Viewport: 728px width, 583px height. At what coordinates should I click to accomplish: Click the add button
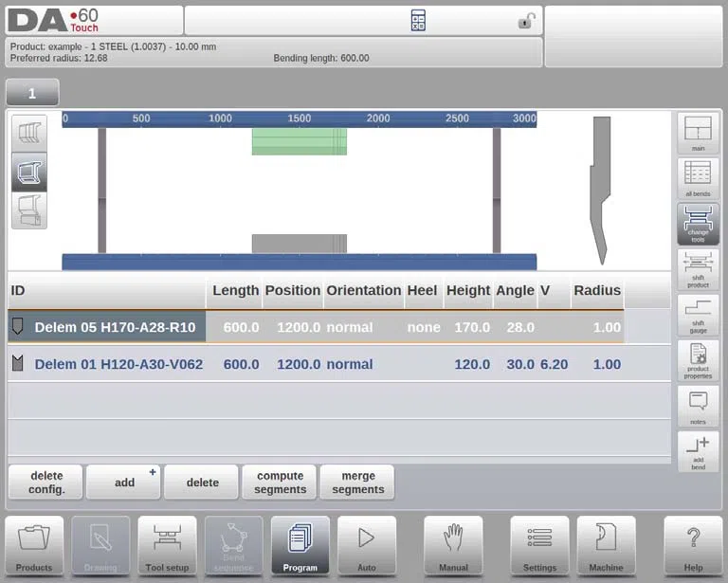tap(123, 483)
